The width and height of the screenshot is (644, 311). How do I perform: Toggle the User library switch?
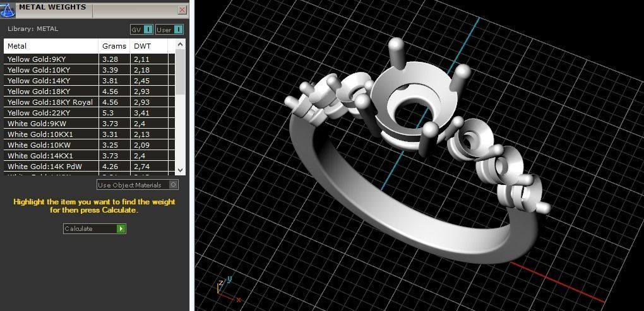click(170, 30)
